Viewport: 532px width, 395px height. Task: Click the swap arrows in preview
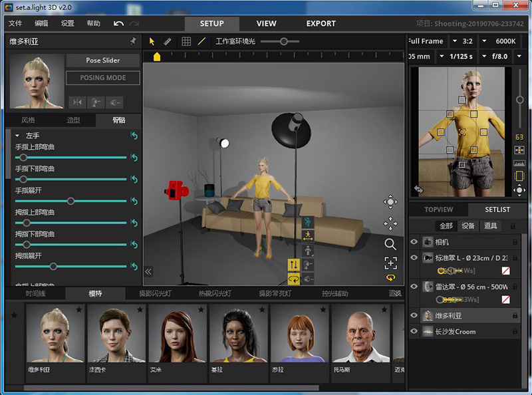tap(419, 190)
